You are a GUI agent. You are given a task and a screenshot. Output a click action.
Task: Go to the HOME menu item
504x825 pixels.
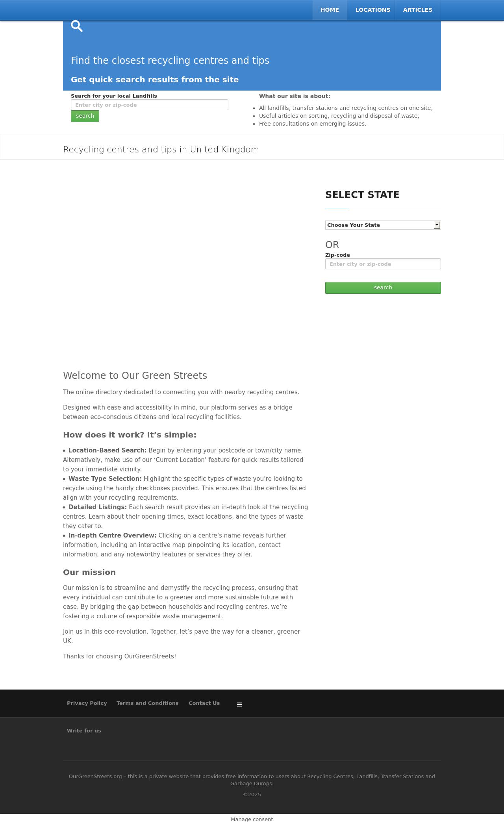330,10
